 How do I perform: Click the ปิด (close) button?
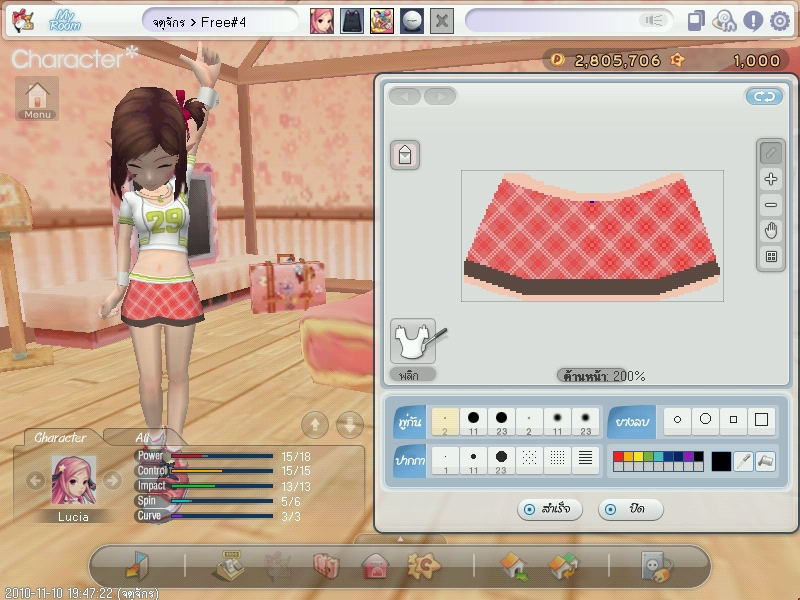[631, 509]
